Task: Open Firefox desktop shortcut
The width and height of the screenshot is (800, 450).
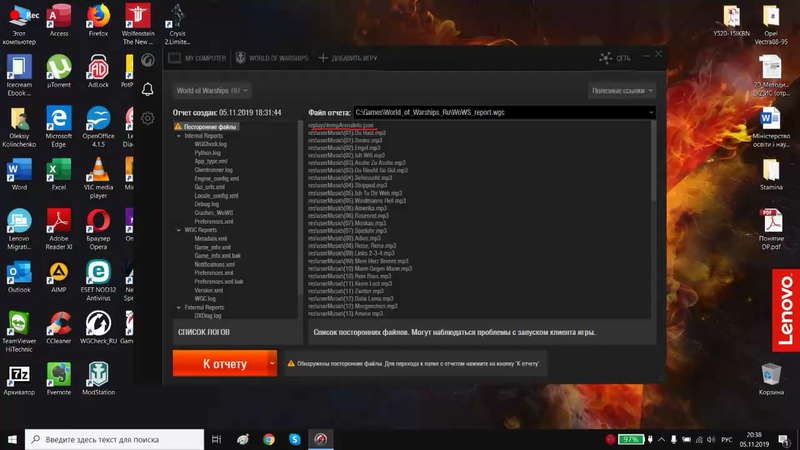Action: 98,21
